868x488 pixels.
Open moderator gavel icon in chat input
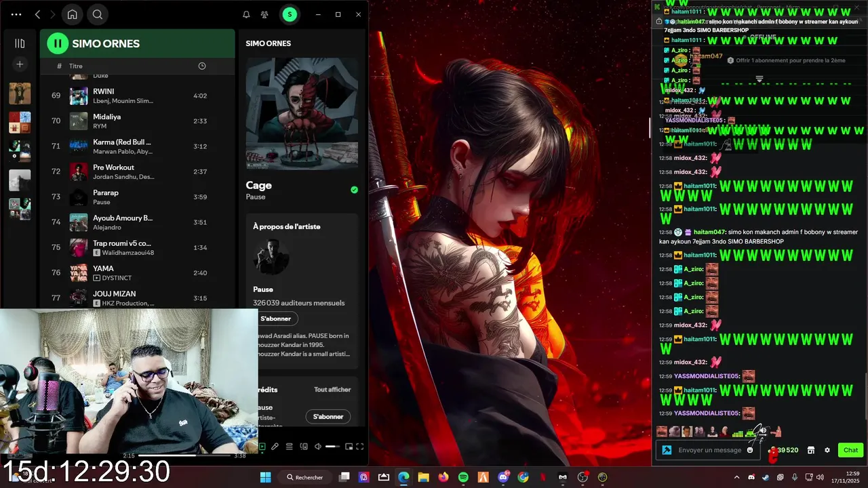[667, 450]
